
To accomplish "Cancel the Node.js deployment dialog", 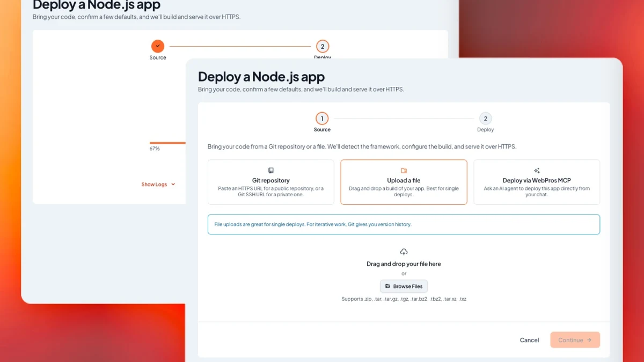I will [529, 340].
